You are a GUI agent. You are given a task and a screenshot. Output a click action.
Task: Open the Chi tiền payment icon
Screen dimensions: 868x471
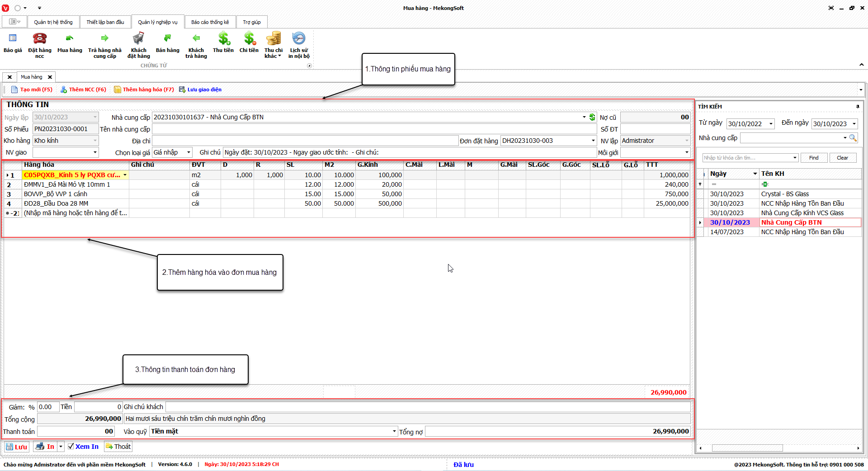pyautogui.click(x=249, y=39)
